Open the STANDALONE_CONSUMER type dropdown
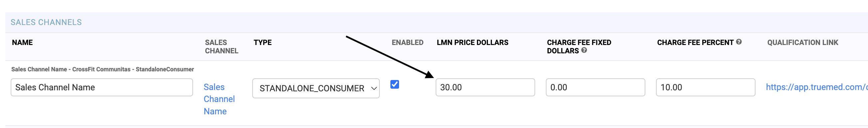 [x=316, y=88]
